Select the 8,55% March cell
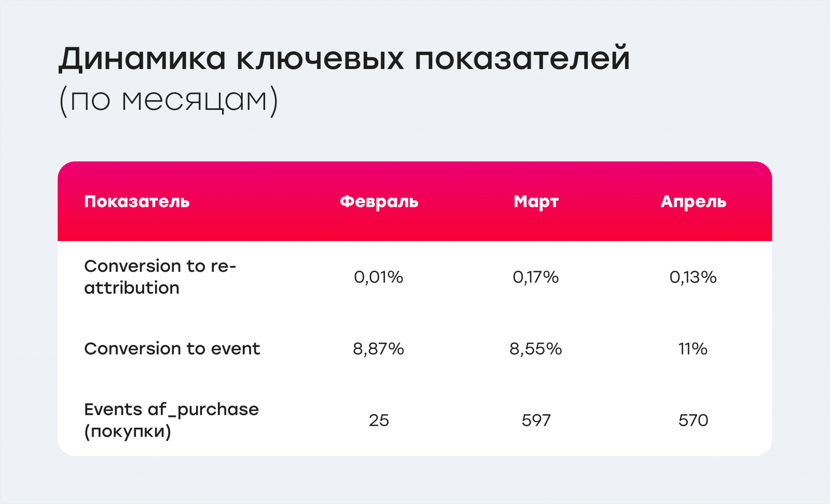The image size is (830, 504). click(x=536, y=349)
